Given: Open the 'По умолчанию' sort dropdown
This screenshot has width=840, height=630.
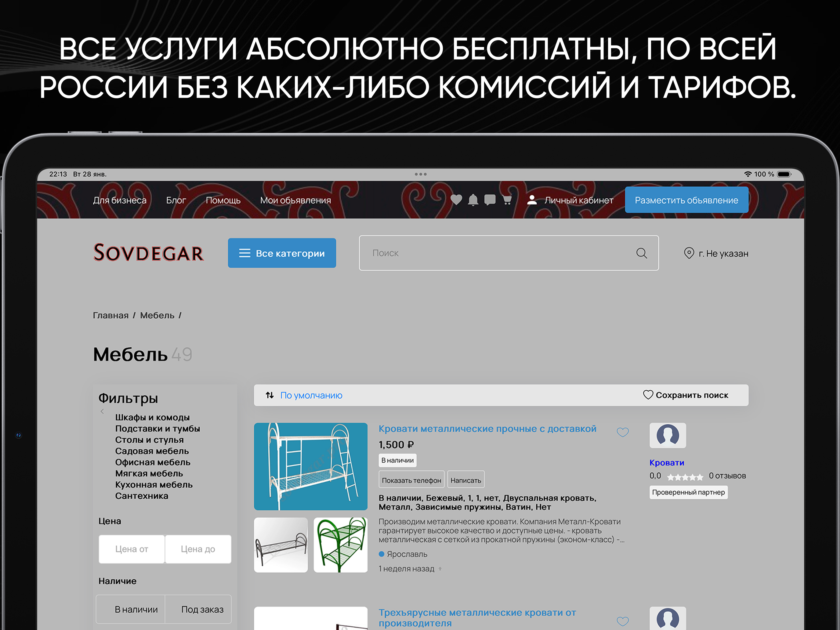Looking at the screenshot, I should pyautogui.click(x=311, y=395).
